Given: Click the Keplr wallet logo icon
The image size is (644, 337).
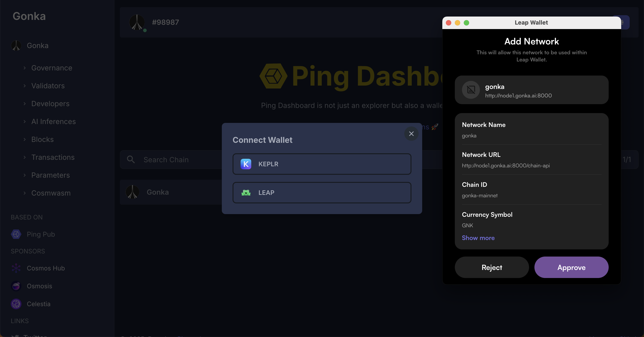Looking at the screenshot, I should pyautogui.click(x=246, y=164).
